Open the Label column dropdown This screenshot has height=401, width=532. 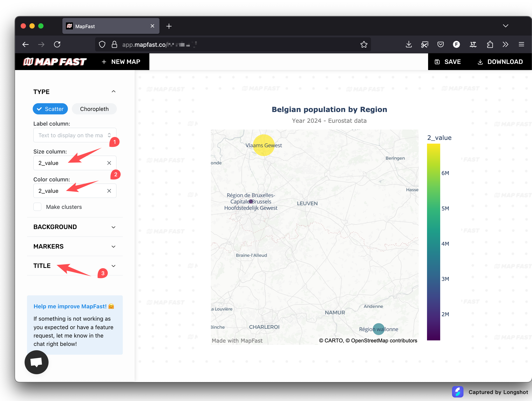click(74, 135)
